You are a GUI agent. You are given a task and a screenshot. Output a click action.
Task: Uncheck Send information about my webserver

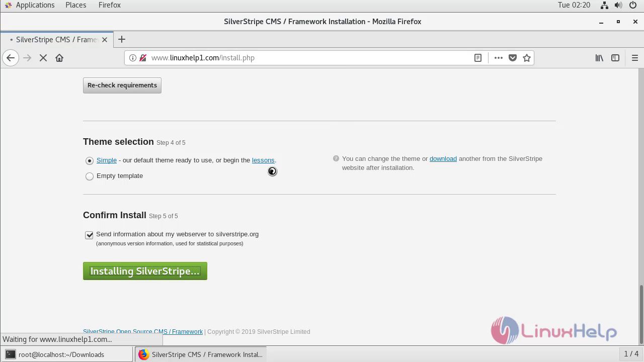89,235
